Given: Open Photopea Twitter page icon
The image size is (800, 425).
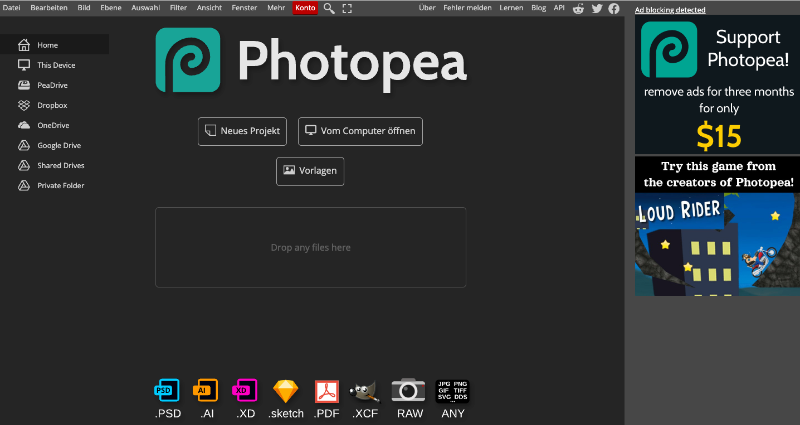Looking at the screenshot, I should coord(597,8).
